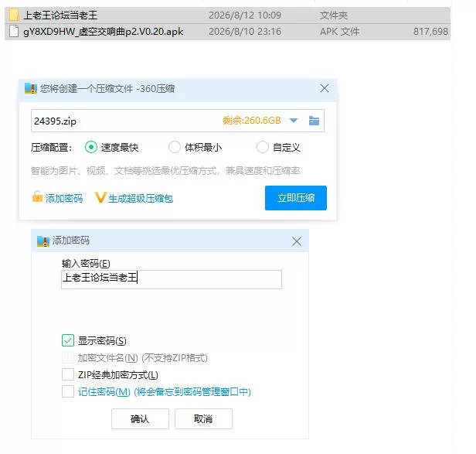Screen dimensions: 476x454
Task: Click the 文件夹 type cell
Action: pos(334,15)
